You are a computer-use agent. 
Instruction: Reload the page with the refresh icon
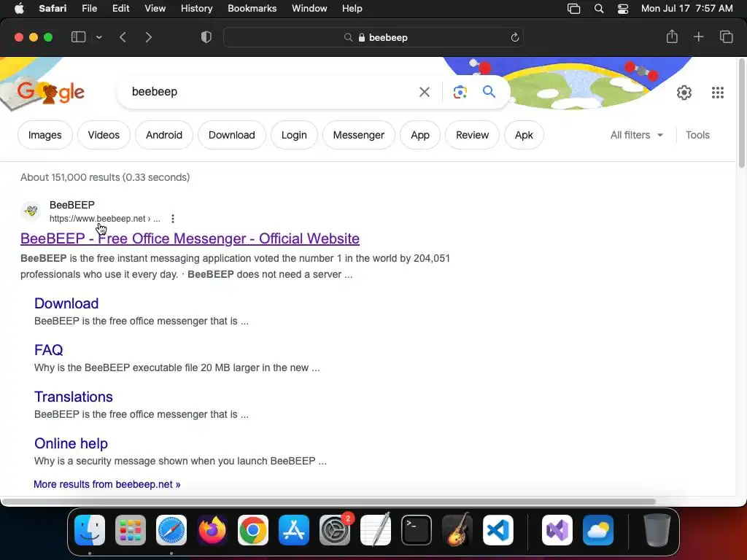point(514,38)
